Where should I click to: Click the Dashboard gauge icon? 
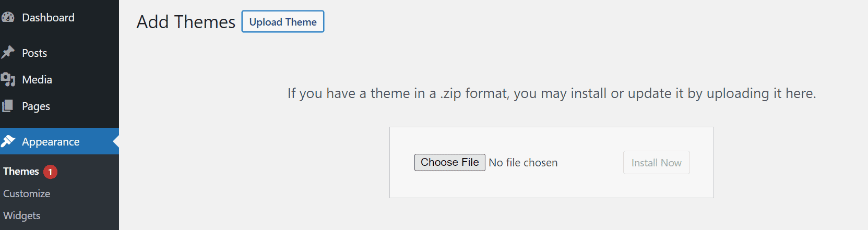click(8, 17)
